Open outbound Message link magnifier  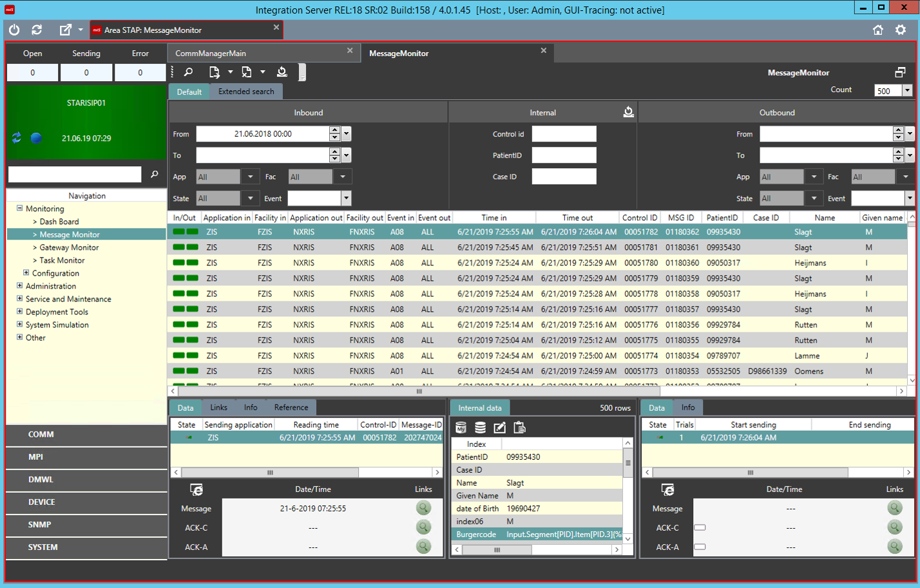tap(895, 508)
